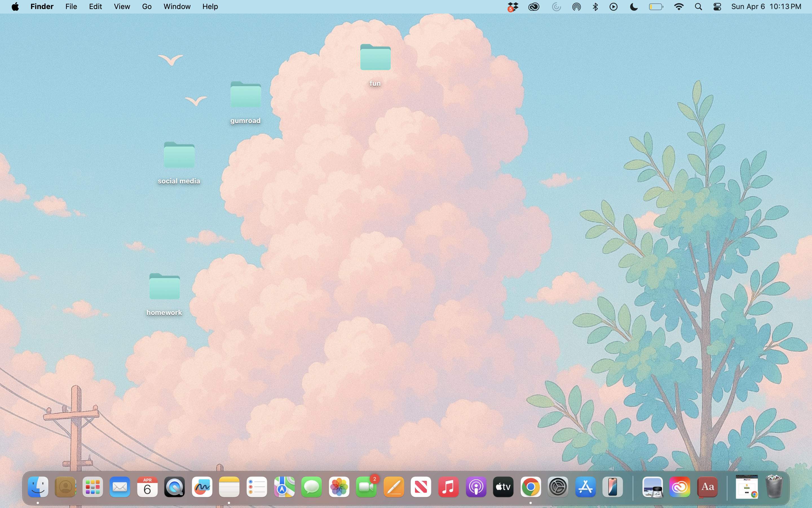Open the Freeform app in the Dock
Viewport: 812px width, 508px height.
(x=202, y=487)
